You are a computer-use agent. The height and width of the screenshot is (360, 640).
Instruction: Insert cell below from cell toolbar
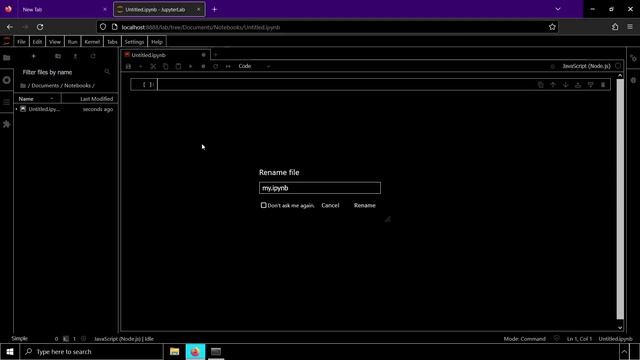click(590, 84)
